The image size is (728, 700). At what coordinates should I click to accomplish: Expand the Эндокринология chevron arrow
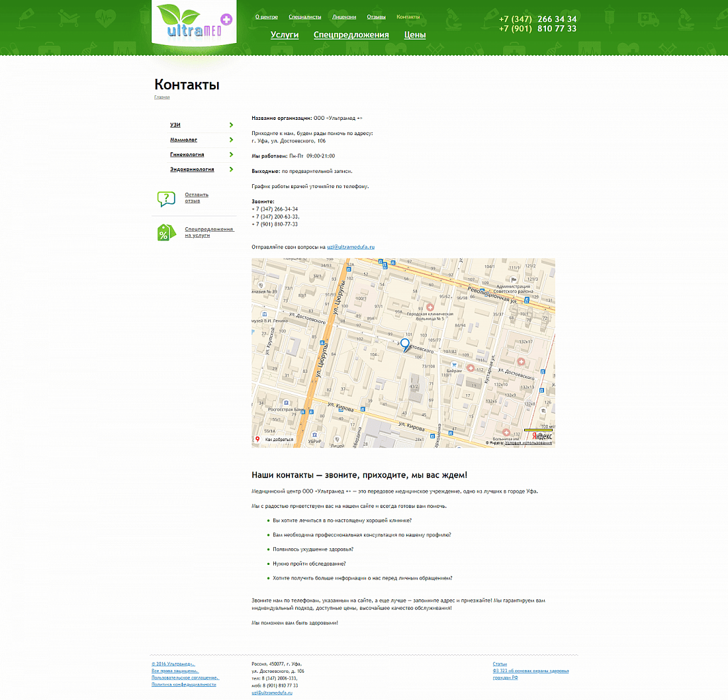[x=231, y=170]
